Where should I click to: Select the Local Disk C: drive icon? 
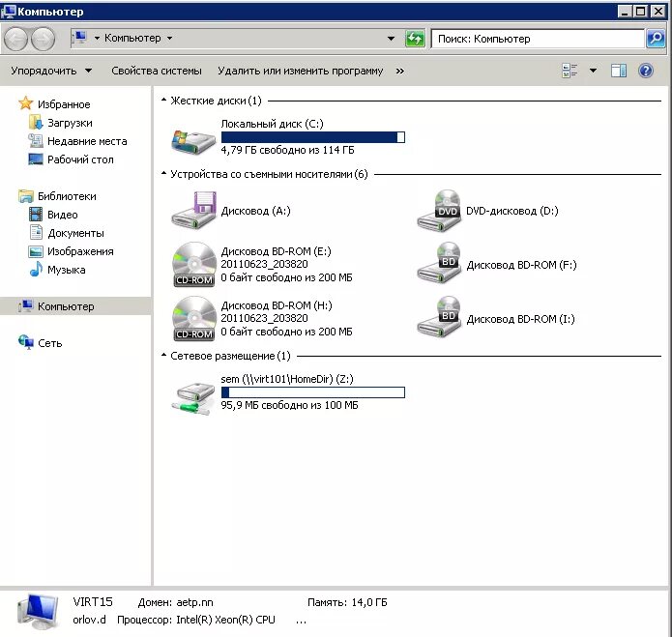tap(193, 141)
